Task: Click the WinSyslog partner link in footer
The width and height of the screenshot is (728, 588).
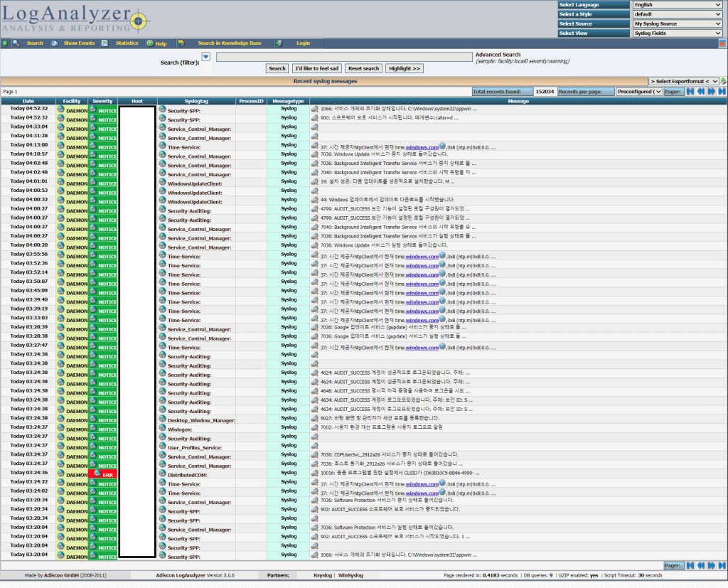Action: [350, 575]
